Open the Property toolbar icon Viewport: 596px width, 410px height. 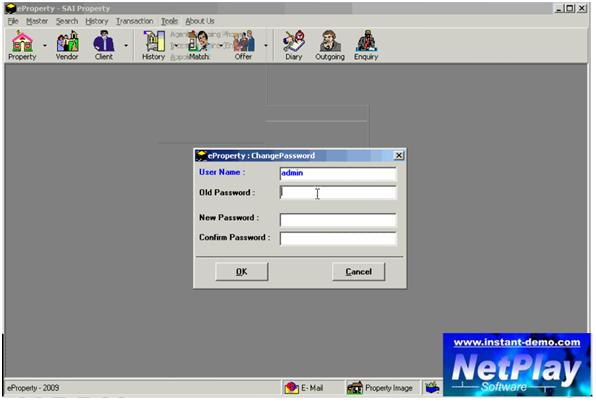(22, 45)
